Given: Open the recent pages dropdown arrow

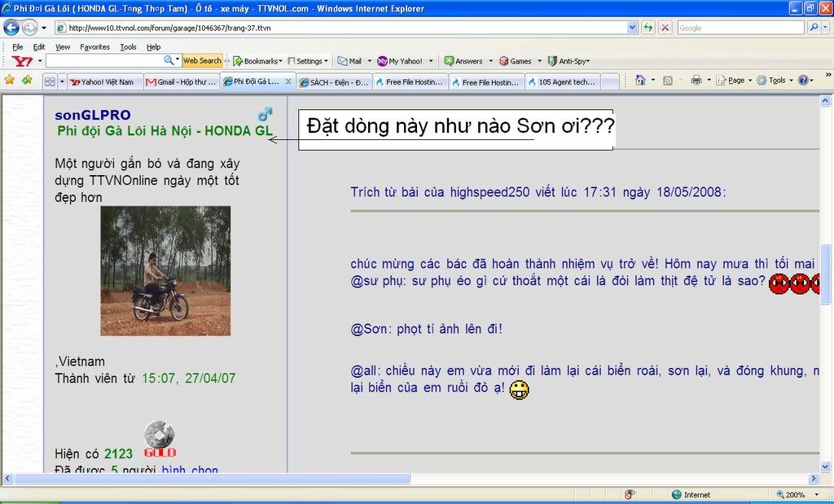Looking at the screenshot, I should point(44,28).
